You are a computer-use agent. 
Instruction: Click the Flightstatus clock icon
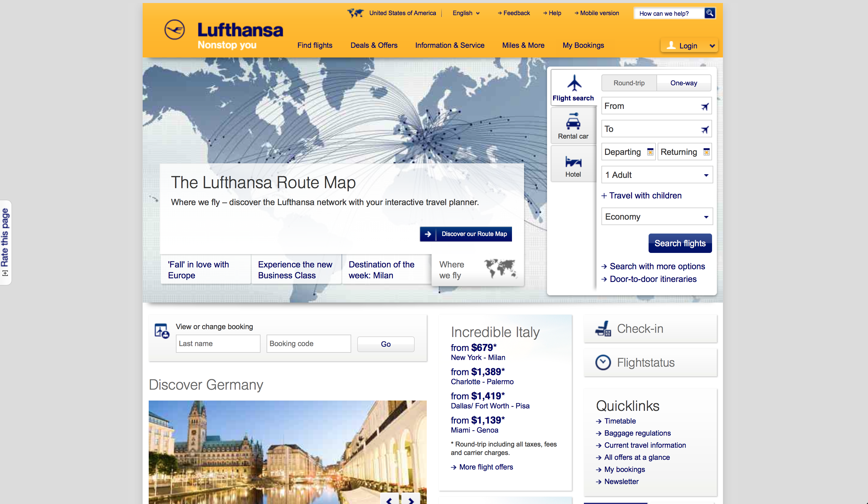click(603, 363)
